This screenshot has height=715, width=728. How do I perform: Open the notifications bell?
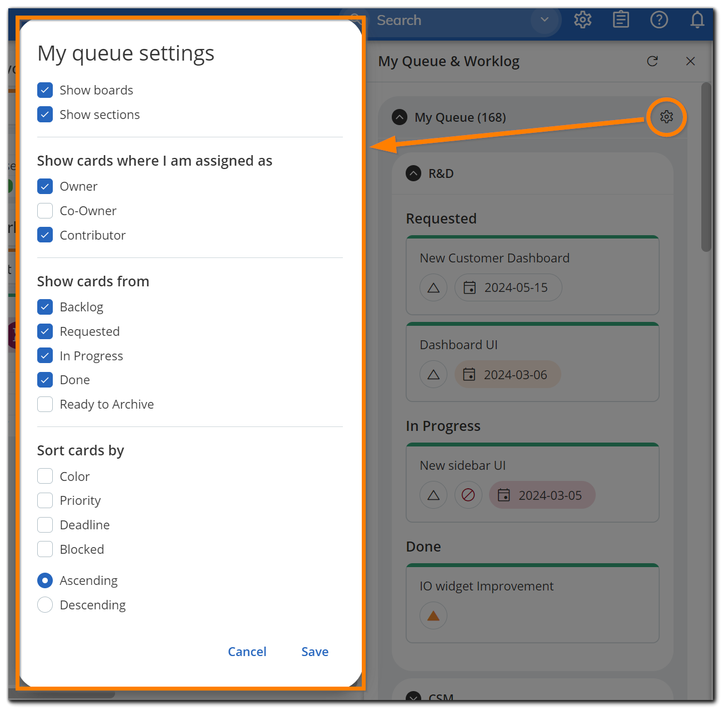697,19
